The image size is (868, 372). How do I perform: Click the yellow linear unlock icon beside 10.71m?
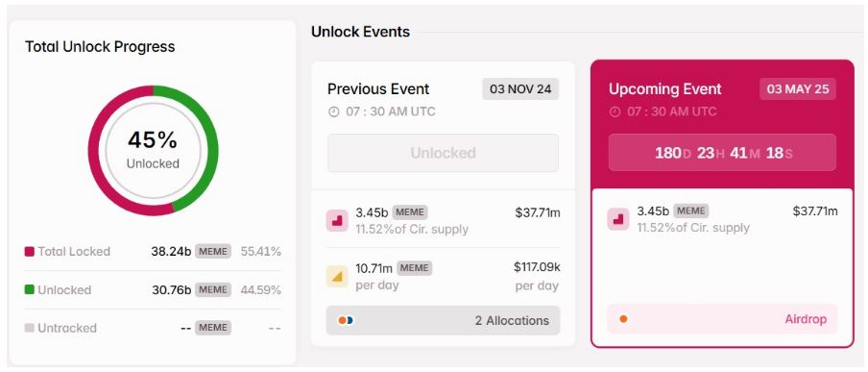click(x=337, y=276)
